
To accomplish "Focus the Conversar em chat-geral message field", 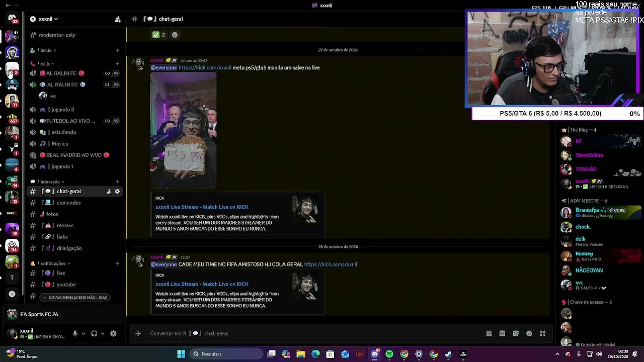I will 312,333.
